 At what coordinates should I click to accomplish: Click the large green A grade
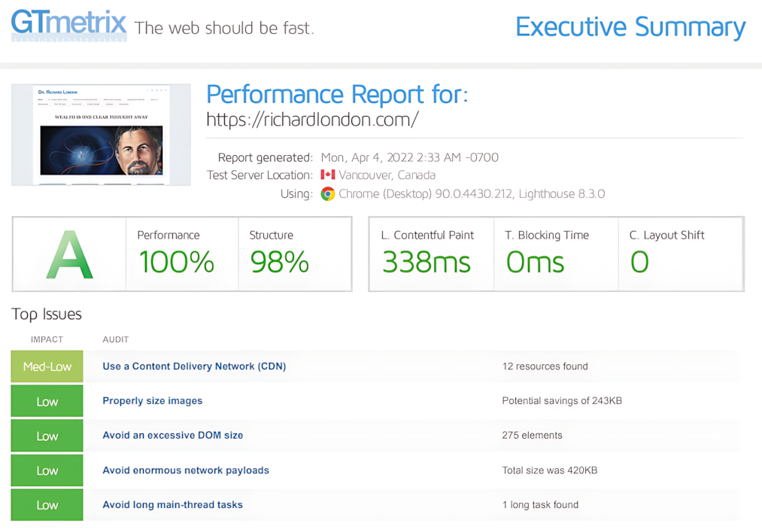69,255
